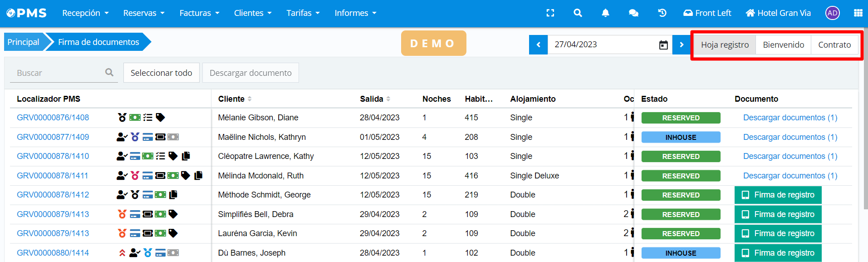Expand the Recepción menu
The width and height of the screenshot is (868, 262).
coord(85,13)
